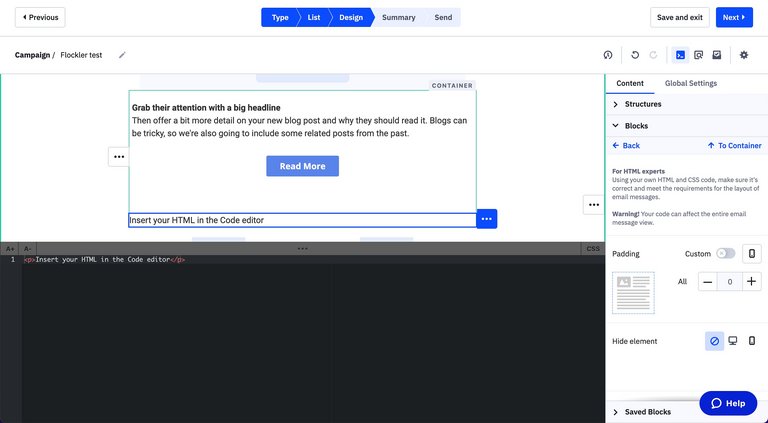The width and height of the screenshot is (768, 423).
Task: Open blue three-dot menu of HTML block
Action: [x=486, y=219]
